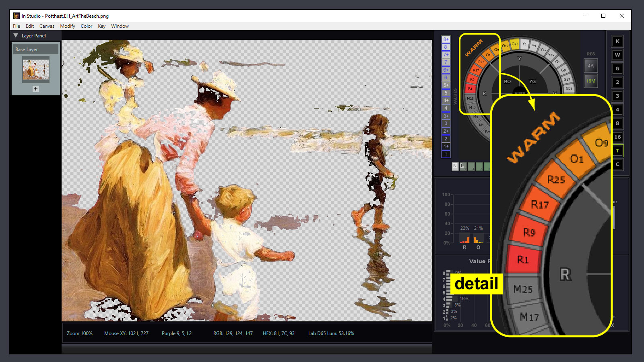Click the green T button
Image resolution: width=644 pixels, height=362 pixels.
coord(617,151)
